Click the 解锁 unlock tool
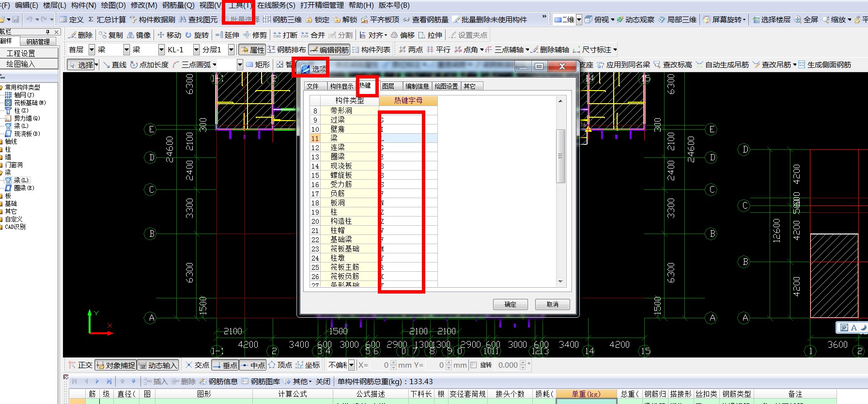 344,20
